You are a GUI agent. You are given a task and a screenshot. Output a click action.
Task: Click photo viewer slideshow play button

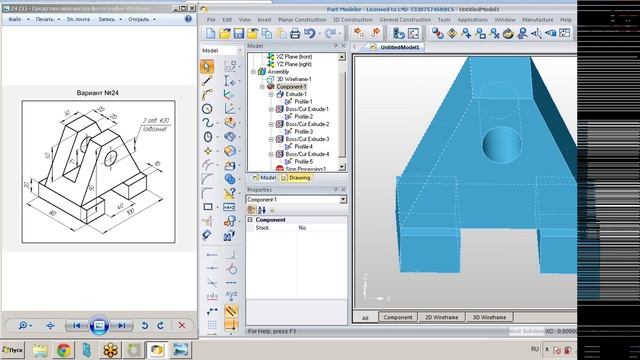[99, 325]
